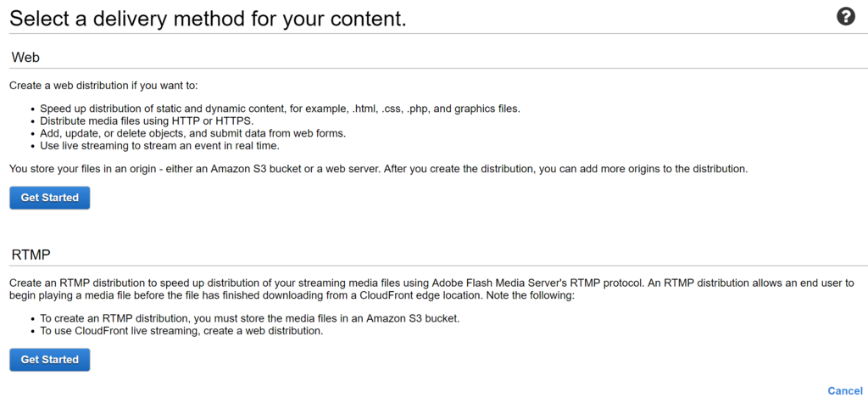Click the 'Web' section heading
Image resolution: width=868 pixels, height=398 pixels.
[26, 57]
